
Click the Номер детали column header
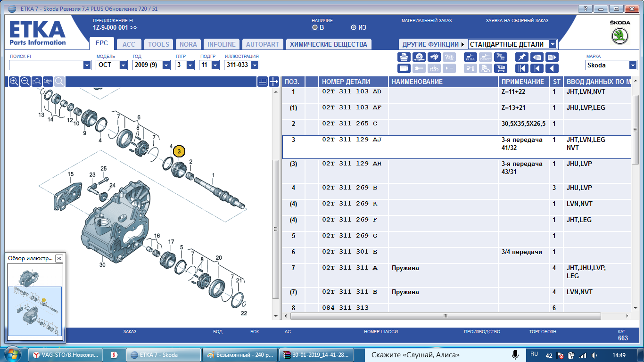click(354, 82)
